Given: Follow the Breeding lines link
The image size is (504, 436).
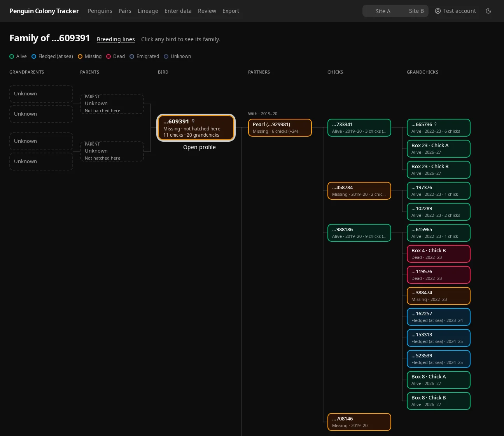Looking at the screenshot, I should 116,39.
